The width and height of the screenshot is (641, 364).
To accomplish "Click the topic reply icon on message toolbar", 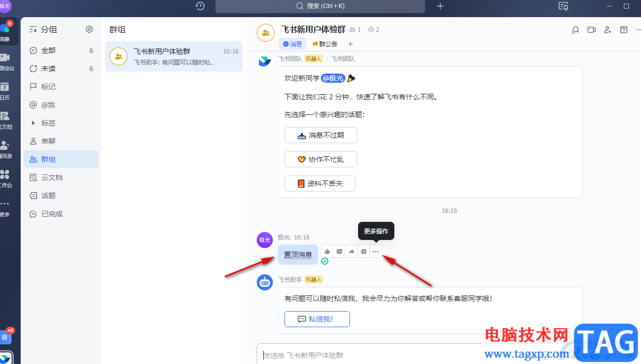I will (x=364, y=252).
